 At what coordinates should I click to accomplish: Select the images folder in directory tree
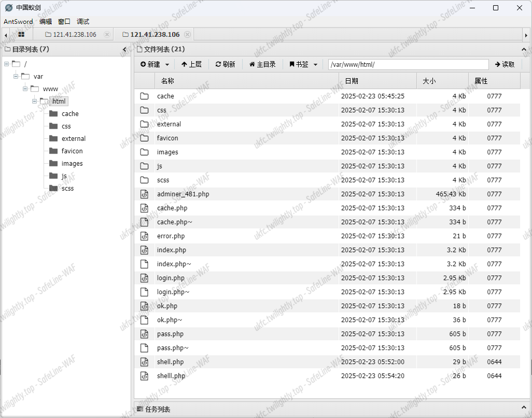[72, 163]
